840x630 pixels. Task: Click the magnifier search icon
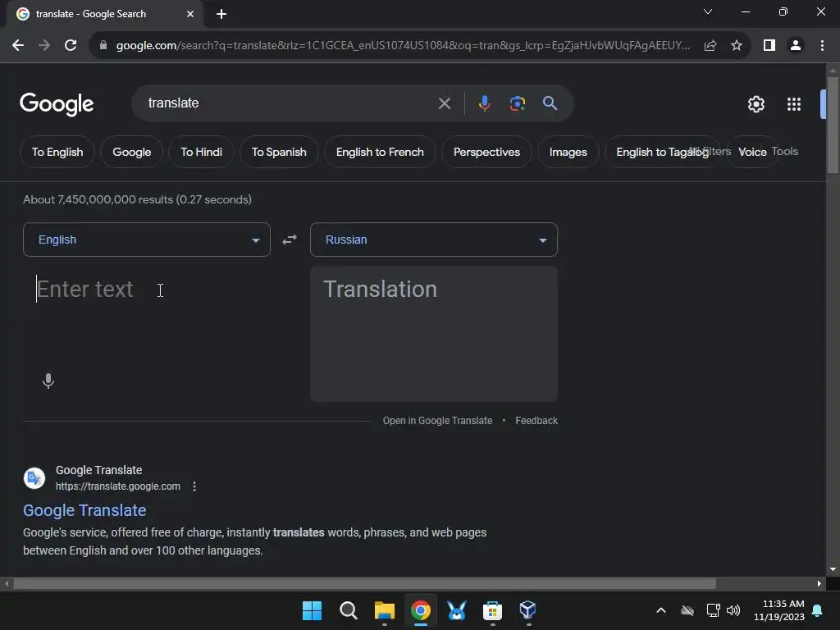tap(550, 103)
